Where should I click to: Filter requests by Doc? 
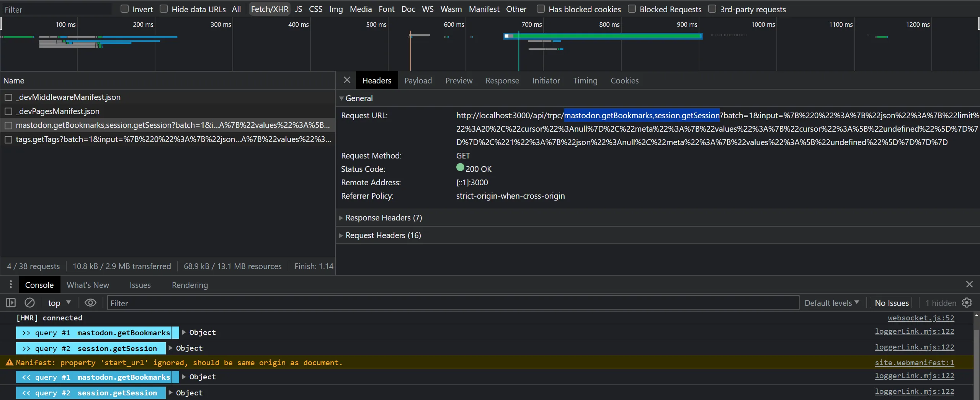408,9
